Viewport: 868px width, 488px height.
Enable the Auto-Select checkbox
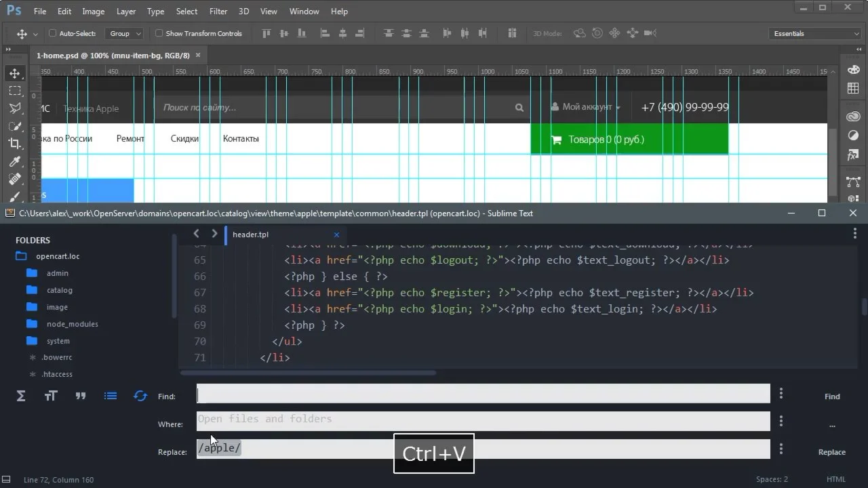53,33
